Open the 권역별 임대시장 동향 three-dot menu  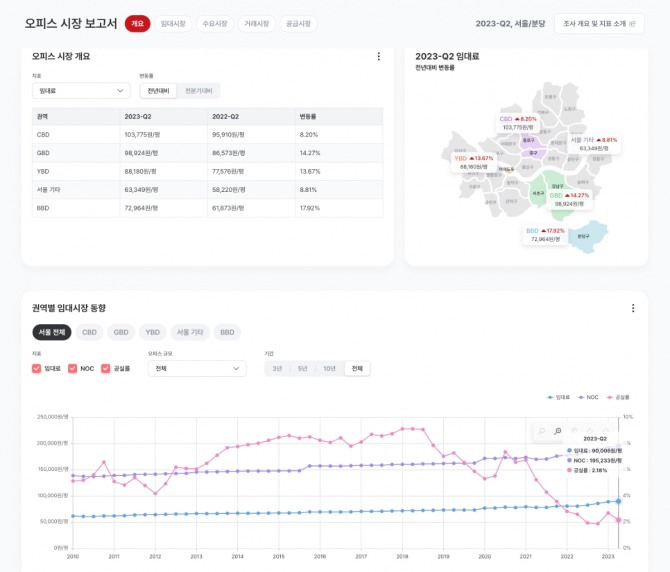(x=631, y=308)
